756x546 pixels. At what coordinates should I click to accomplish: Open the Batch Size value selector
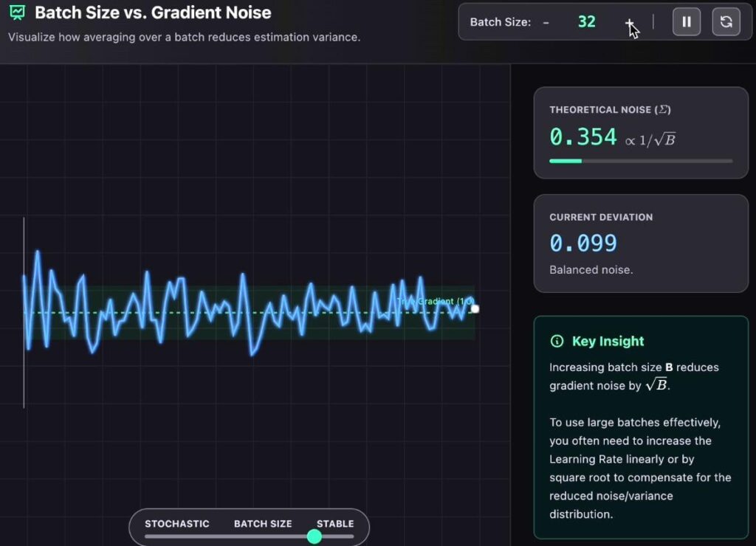[586, 21]
